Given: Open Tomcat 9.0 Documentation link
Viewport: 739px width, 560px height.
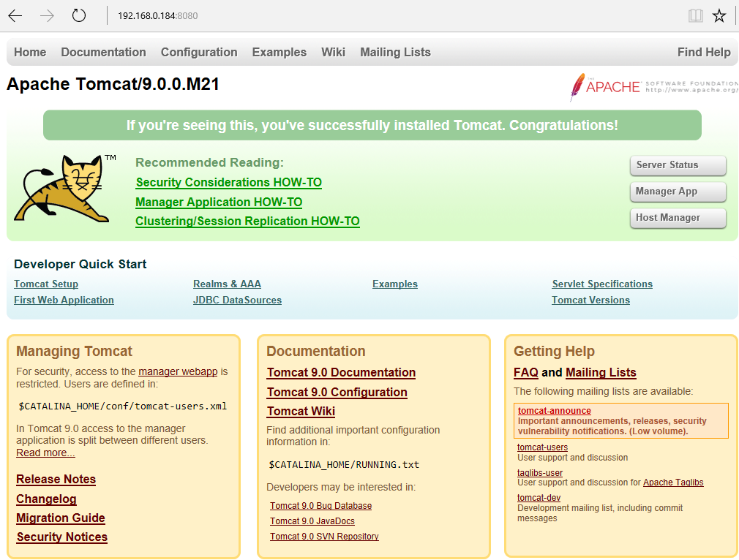Looking at the screenshot, I should click(x=341, y=373).
